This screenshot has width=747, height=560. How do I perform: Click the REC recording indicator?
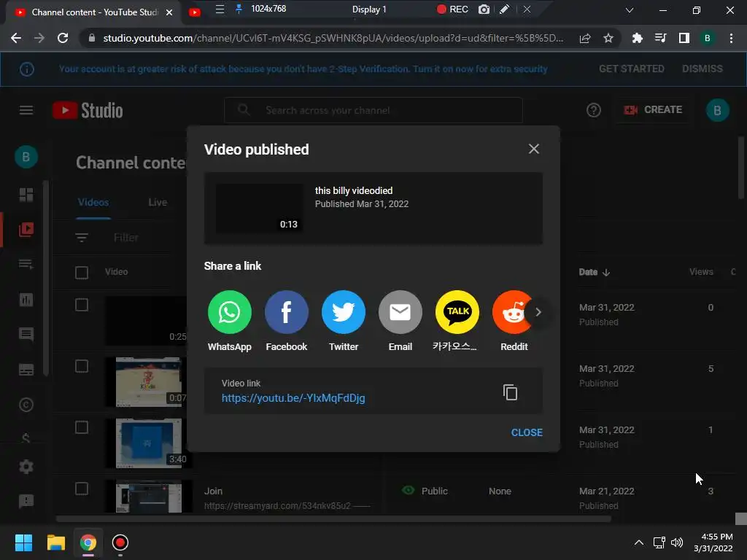click(x=452, y=9)
